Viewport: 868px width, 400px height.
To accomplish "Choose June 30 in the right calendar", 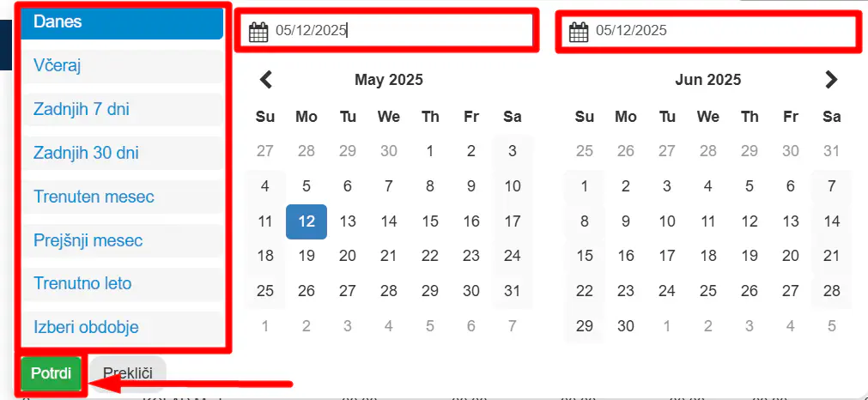I will (626, 326).
